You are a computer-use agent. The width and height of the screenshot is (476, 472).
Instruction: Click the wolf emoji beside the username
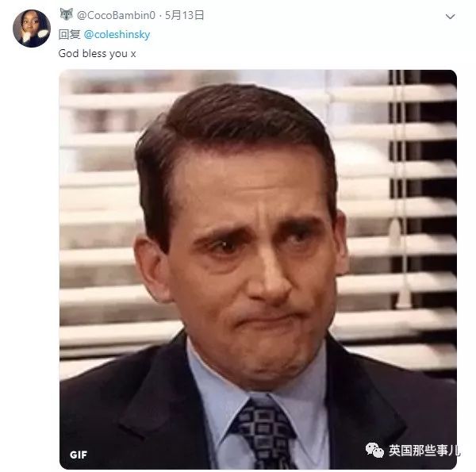[66, 14]
